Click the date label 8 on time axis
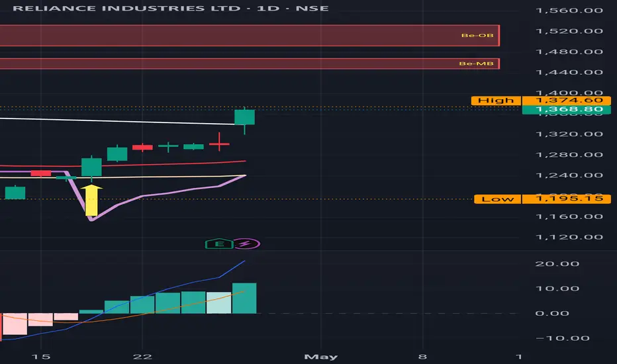This screenshot has height=364, width=617. tap(422, 357)
